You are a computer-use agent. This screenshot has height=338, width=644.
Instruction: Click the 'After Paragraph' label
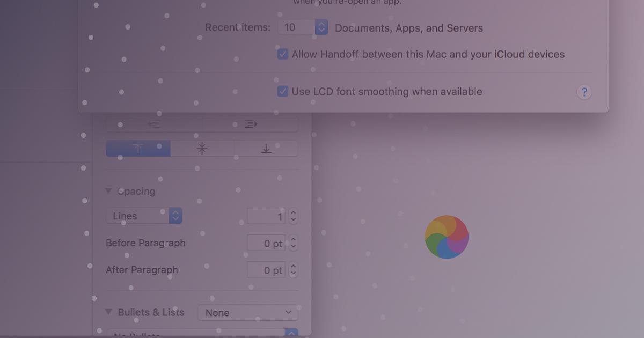(142, 270)
